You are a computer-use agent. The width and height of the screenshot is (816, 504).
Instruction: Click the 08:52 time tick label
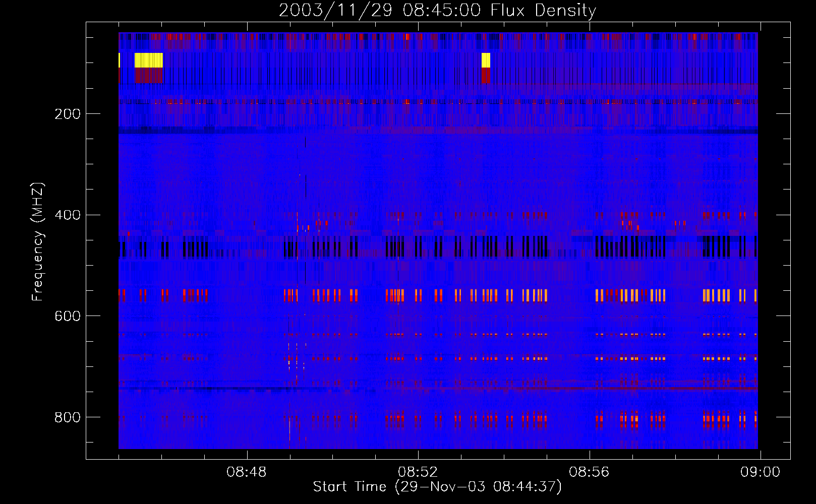pos(418,472)
